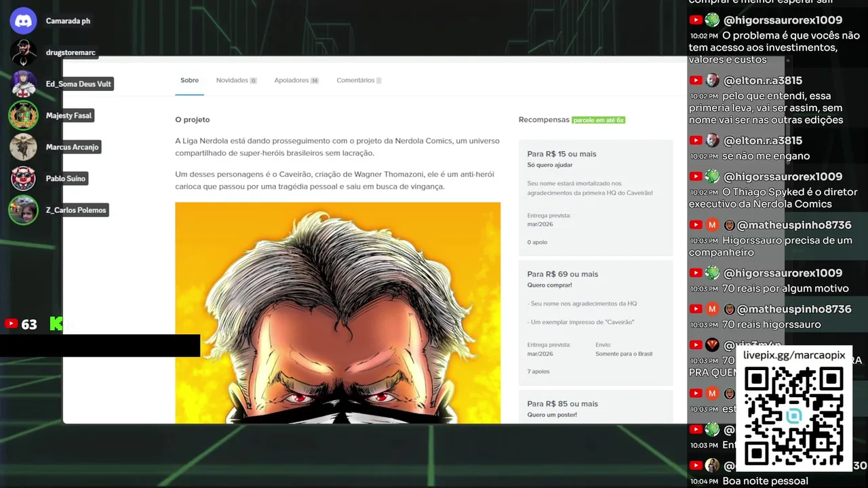Screen dimensions: 868x488
Task: Select the 'Para R$ 69 ou mais' reward
Action: pyautogui.click(x=595, y=323)
